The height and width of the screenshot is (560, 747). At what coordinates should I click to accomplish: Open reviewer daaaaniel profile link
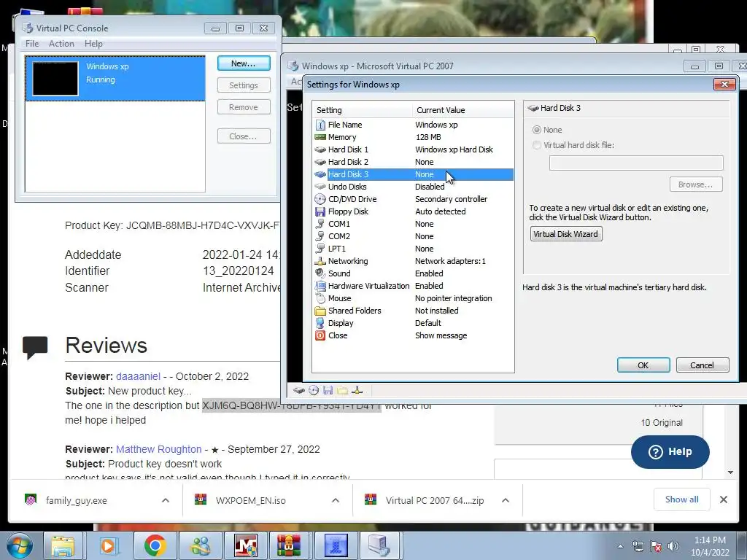pos(138,376)
